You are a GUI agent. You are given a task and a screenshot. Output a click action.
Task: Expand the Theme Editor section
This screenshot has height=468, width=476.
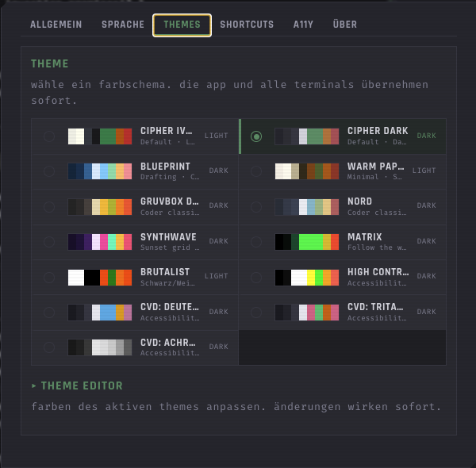[x=77, y=386]
